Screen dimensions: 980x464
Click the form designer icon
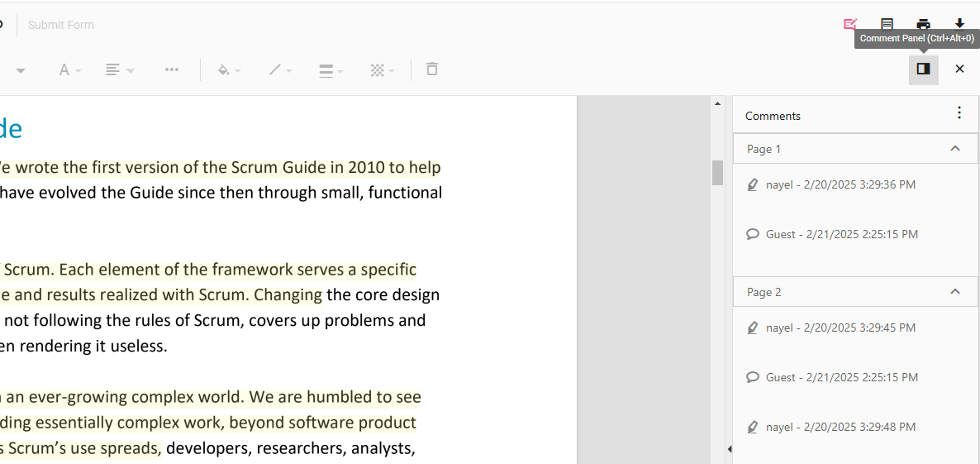pos(887,24)
